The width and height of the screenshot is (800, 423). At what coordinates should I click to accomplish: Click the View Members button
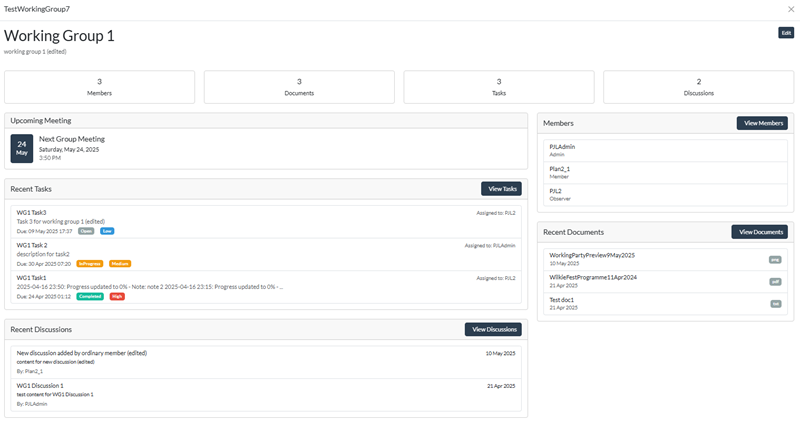762,123
